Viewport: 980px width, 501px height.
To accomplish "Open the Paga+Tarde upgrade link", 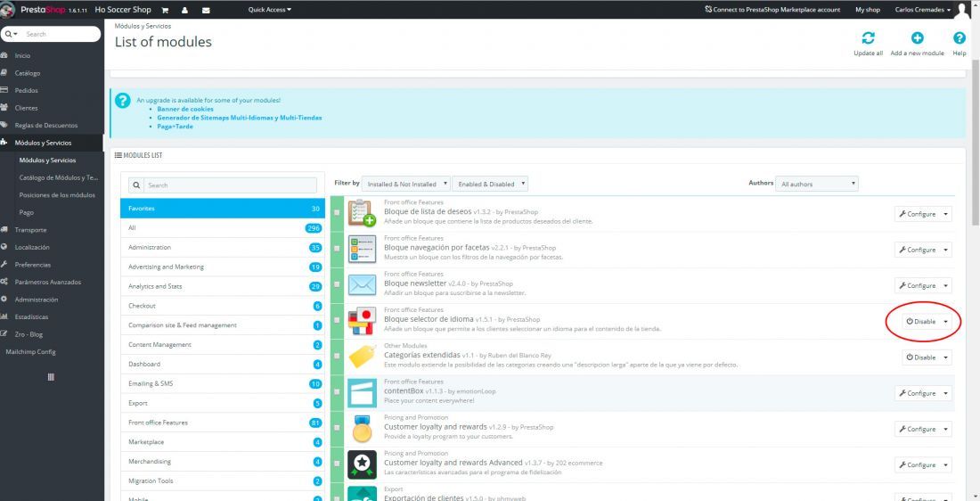I will (175, 127).
